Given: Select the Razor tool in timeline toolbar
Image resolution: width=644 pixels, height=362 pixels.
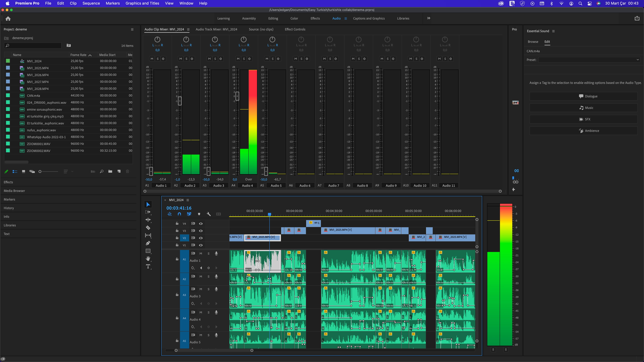Looking at the screenshot, I should pos(148,228).
